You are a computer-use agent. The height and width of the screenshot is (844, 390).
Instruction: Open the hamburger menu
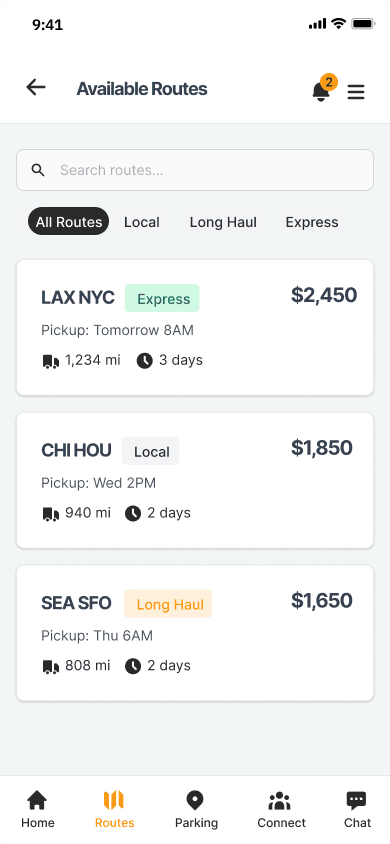click(356, 93)
